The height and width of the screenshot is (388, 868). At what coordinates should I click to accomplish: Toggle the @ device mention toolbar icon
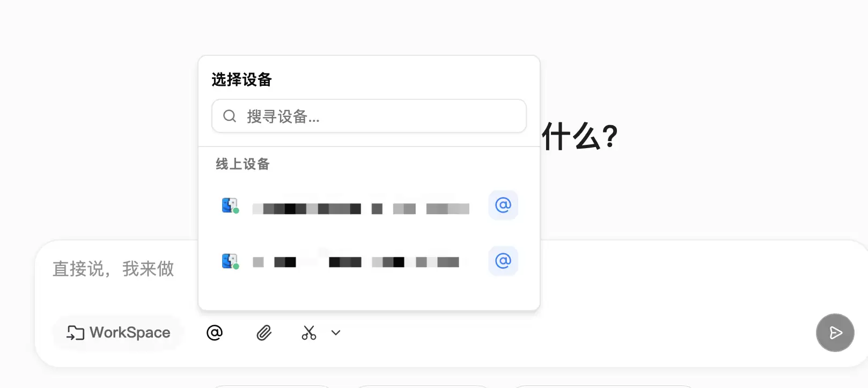point(215,333)
